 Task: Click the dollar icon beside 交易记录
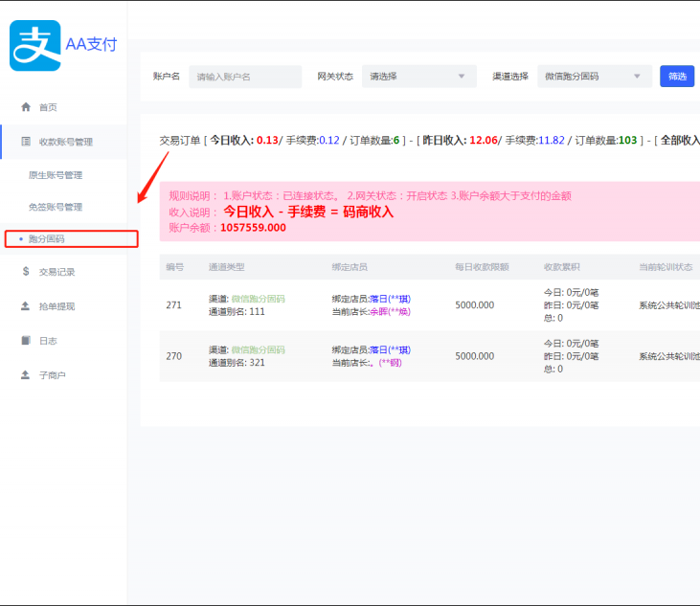point(26,272)
